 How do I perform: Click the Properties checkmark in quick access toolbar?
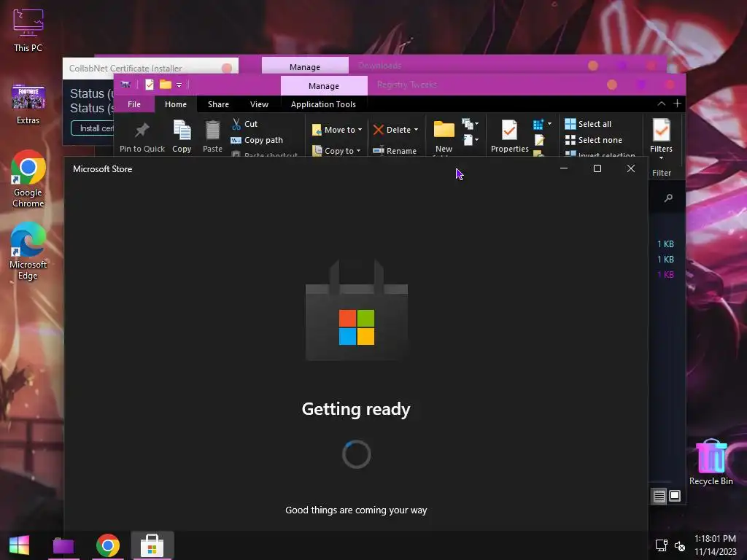[150, 85]
